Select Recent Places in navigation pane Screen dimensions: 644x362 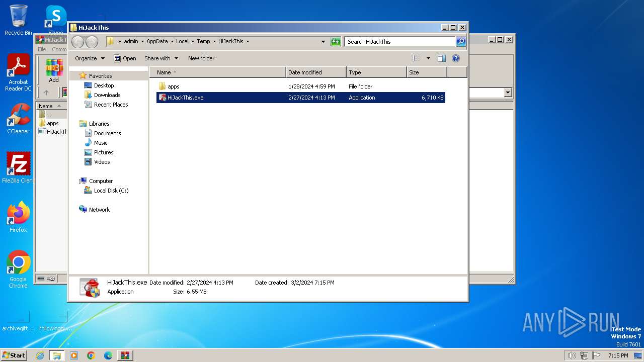tap(111, 105)
